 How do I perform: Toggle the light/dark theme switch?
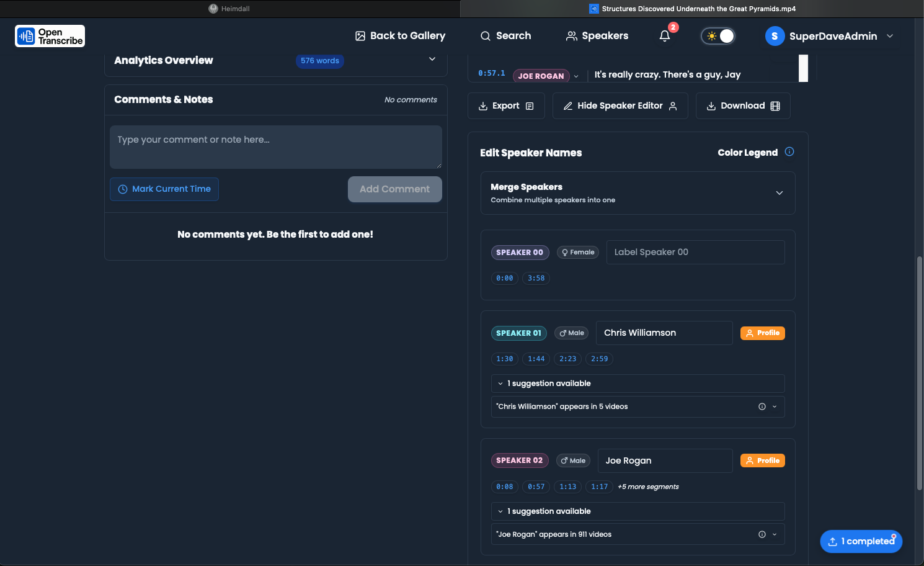point(718,36)
